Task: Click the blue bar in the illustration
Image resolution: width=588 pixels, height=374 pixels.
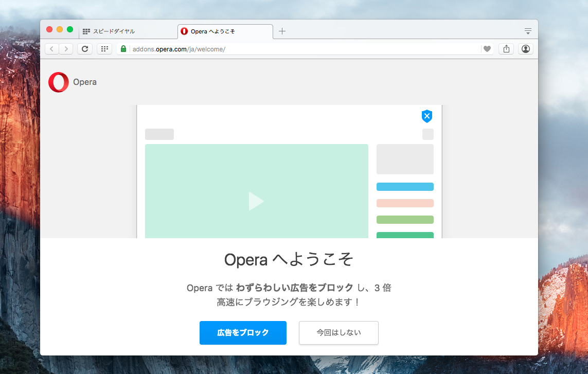Action: (405, 187)
